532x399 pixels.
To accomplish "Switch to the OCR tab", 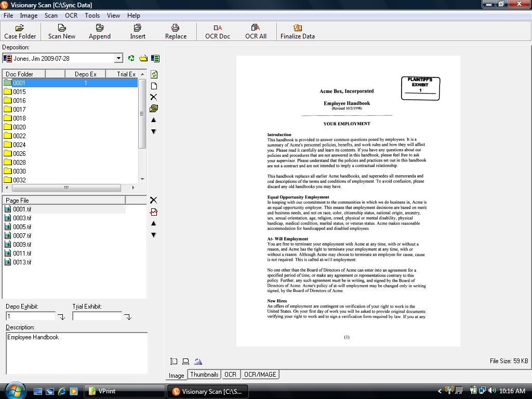I will click(230, 375).
